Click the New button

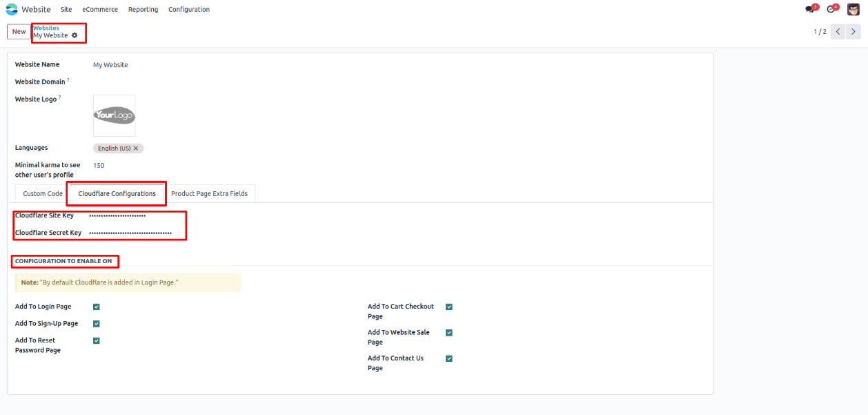click(x=19, y=32)
